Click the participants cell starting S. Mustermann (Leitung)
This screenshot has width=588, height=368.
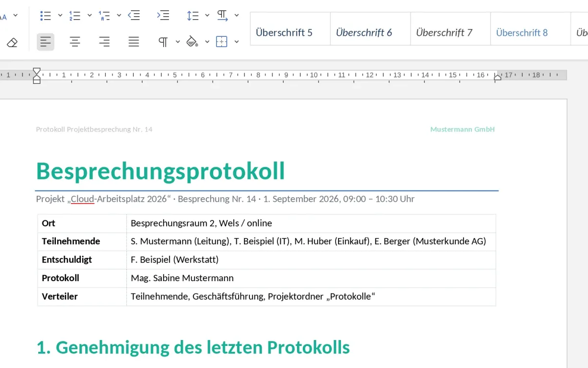311,241
